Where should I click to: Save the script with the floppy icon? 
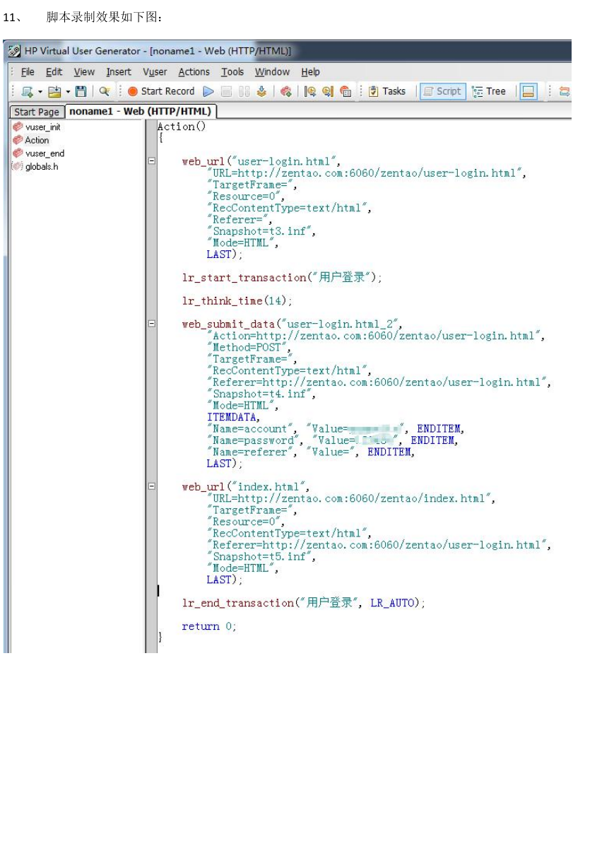(81, 91)
